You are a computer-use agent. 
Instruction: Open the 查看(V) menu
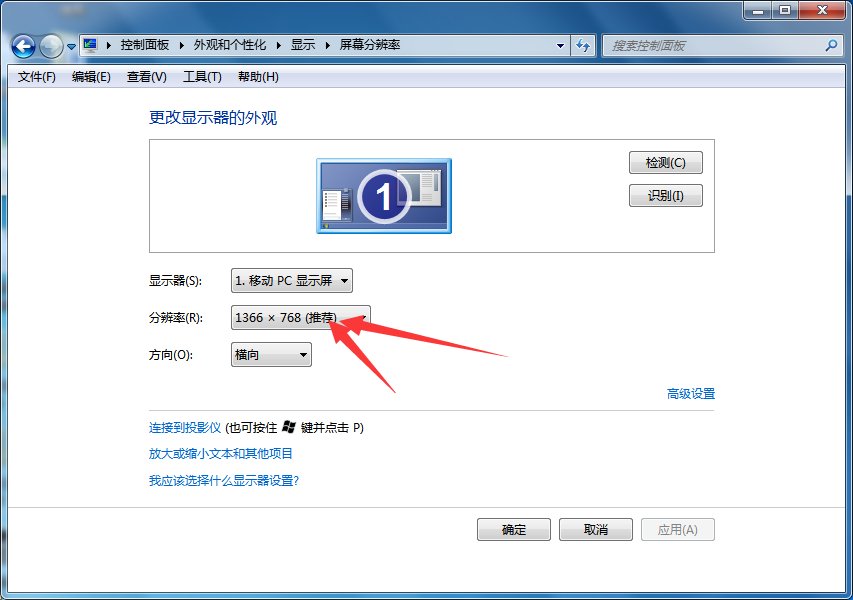[x=146, y=77]
